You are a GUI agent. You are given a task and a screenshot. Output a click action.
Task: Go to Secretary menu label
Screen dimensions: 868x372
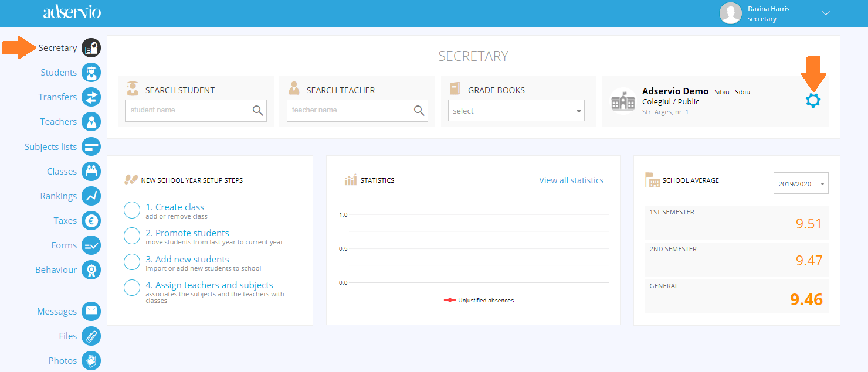[x=57, y=48]
